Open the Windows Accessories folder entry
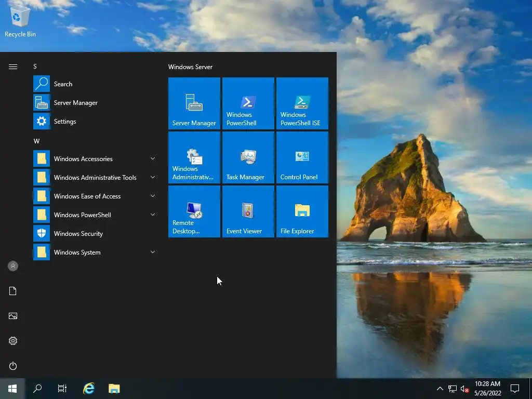 click(x=95, y=159)
